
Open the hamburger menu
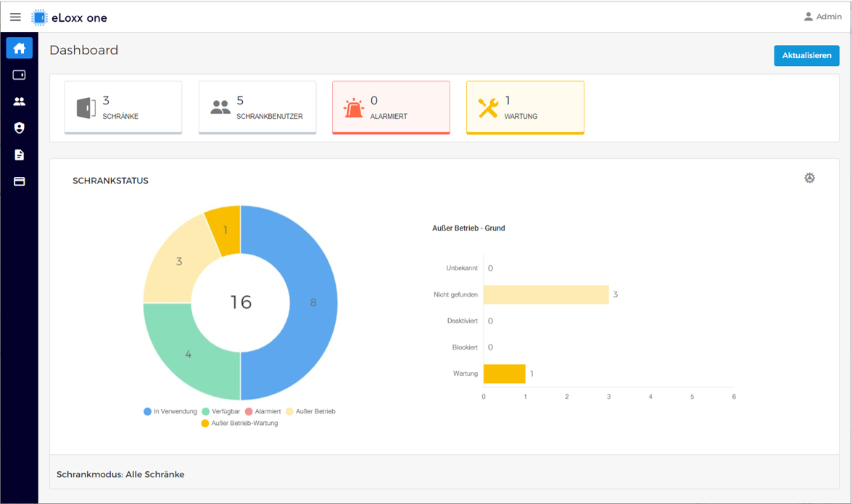pos(15,17)
